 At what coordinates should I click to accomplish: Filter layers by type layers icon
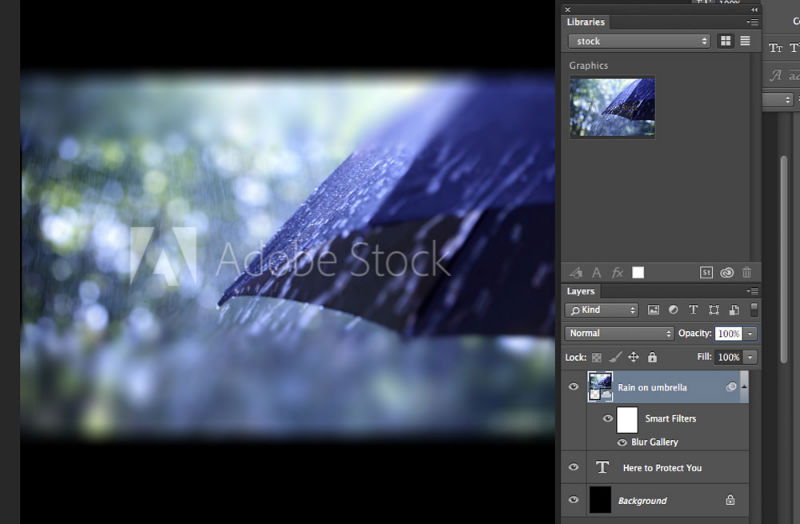pos(693,310)
